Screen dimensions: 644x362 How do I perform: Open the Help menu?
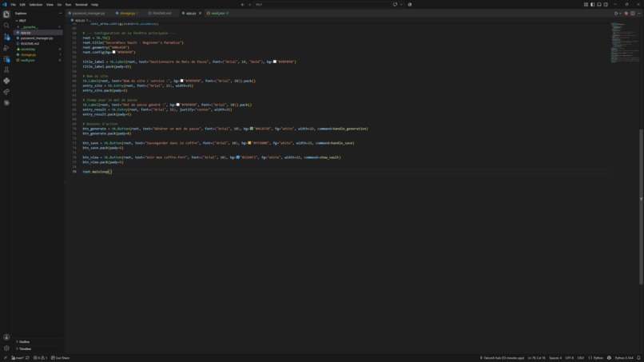click(x=94, y=5)
